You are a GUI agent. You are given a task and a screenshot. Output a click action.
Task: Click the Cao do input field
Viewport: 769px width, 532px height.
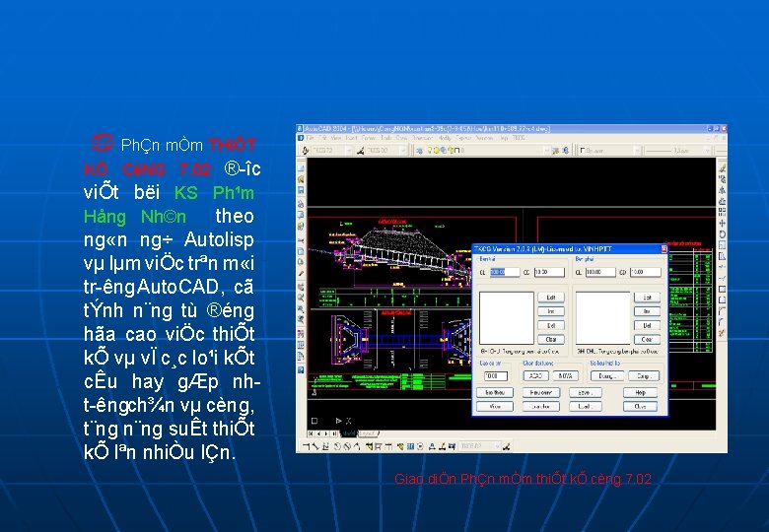pos(495,376)
